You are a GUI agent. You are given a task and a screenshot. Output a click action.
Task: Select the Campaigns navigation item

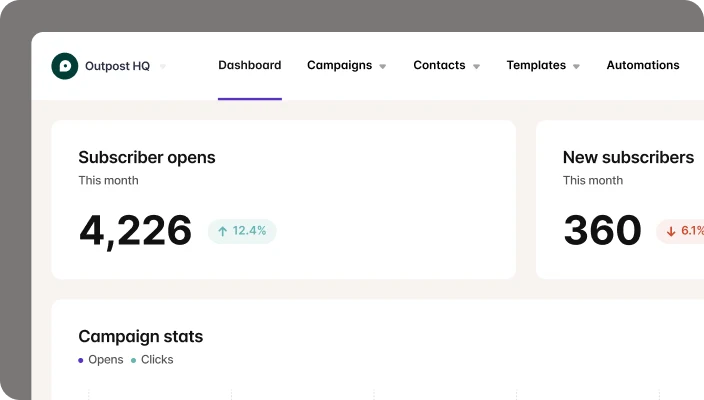coord(339,66)
